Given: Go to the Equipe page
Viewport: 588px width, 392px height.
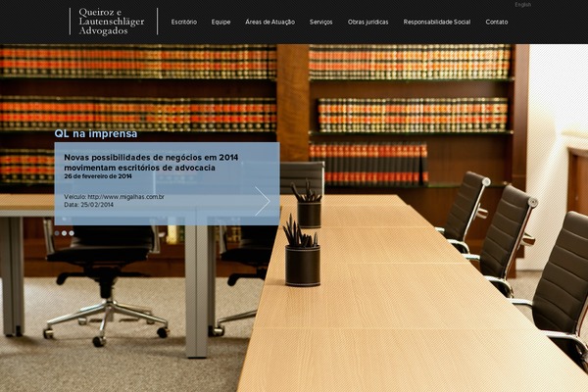Looking at the screenshot, I should pos(220,22).
